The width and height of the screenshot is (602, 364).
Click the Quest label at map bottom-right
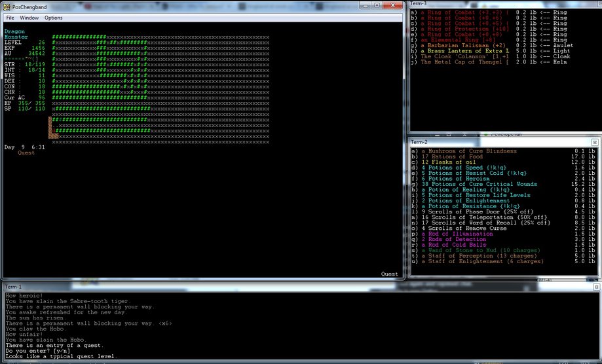(x=389, y=274)
